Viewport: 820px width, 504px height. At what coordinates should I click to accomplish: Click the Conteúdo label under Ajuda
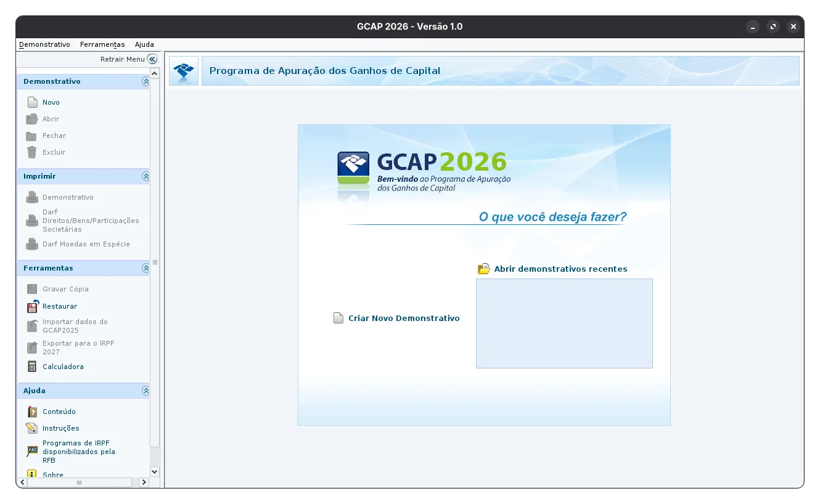59,412
